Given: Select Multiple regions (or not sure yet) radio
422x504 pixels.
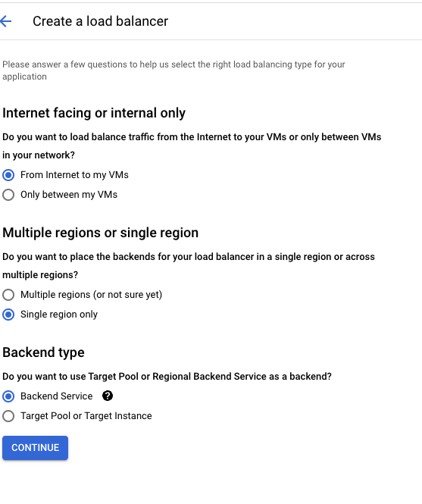Looking at the screenshot, I should 8,295.
